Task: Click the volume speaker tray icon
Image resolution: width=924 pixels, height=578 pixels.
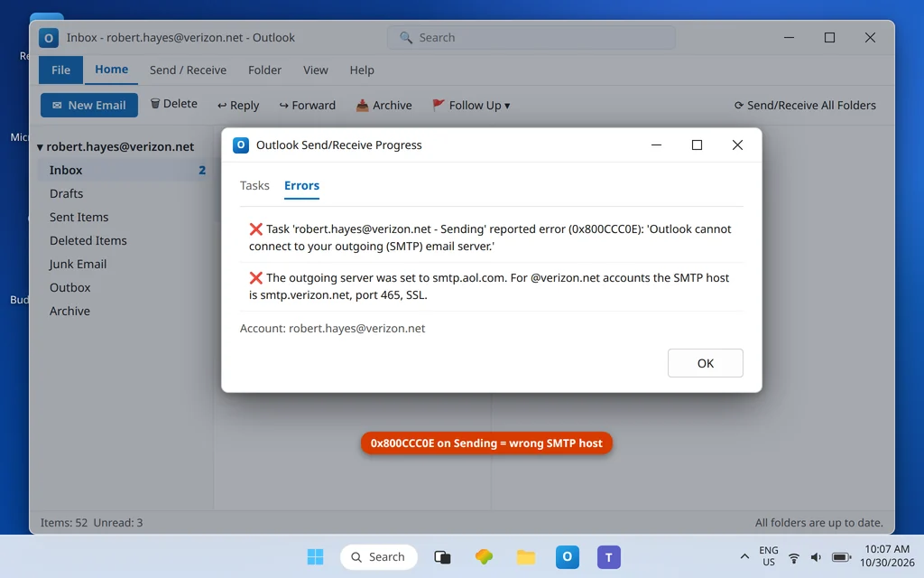Action: tap(816, 557)
